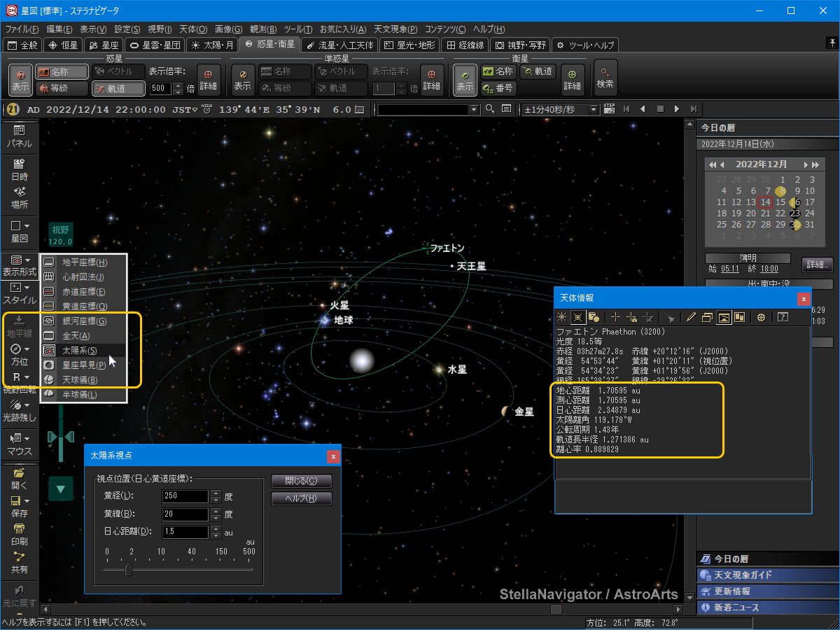This screenshot has height=630, width=840.
Task: Expand the スタイル style dropdown in sidebar
Action: pos(27,287)
